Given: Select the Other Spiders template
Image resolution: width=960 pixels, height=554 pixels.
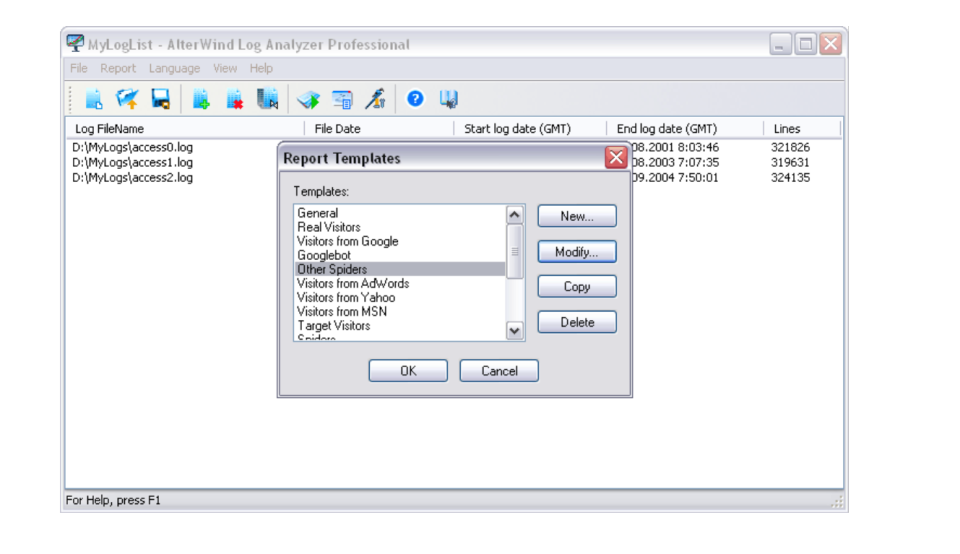Looking at the screenshot, I should 400,269.
